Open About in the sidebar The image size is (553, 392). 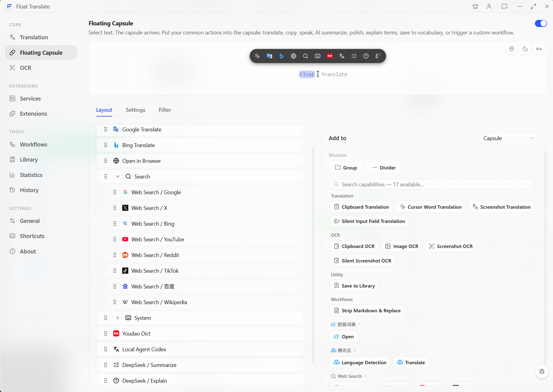point(41,252)
